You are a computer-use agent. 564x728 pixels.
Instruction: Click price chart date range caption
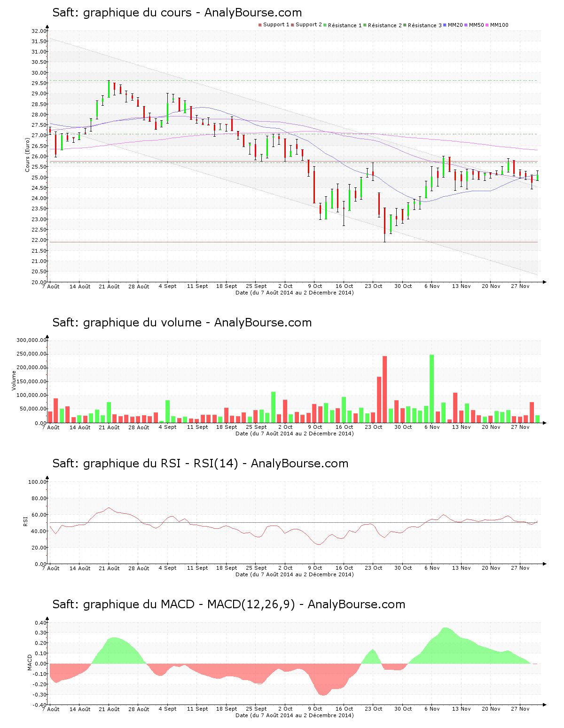[294, 293]
